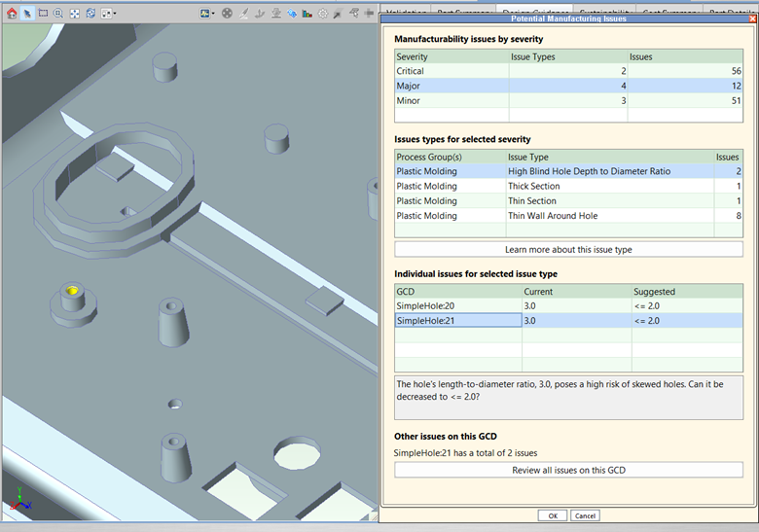Click the Home view icon
This screenshot has width=759, height=532.
[x=12, y=14]
